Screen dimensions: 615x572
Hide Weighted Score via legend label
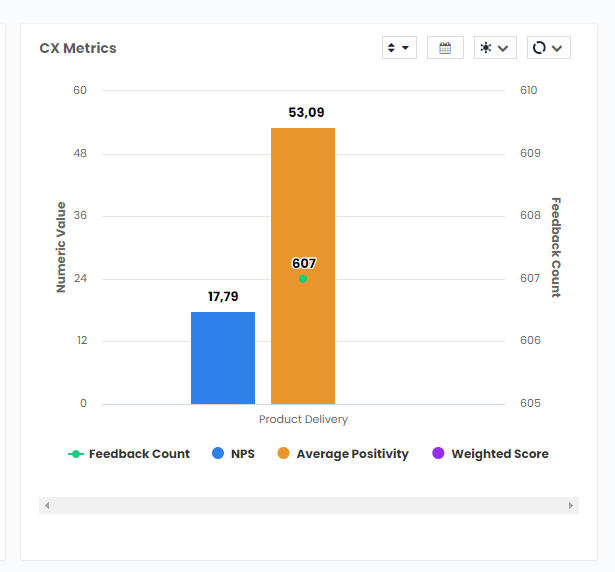click(x=499, y=454)
